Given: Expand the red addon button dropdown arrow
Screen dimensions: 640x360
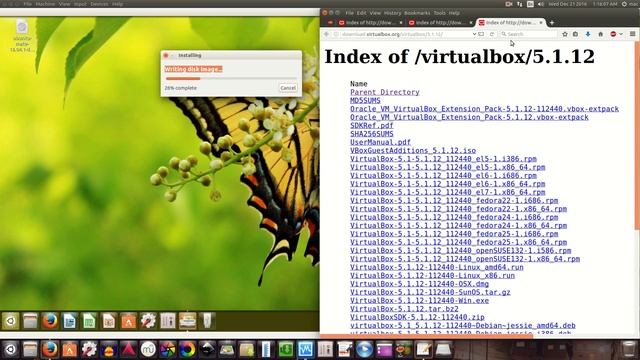Looking at the screenshot, I should coord(621,34).
